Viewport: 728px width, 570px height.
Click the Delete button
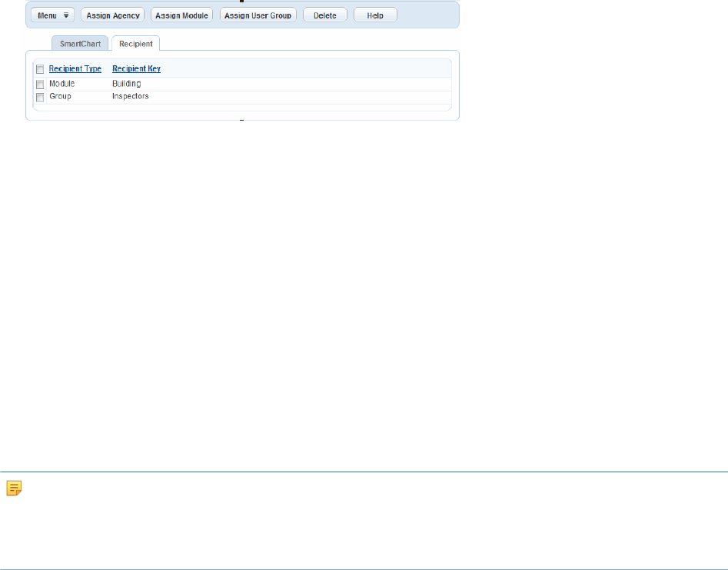coord(325,15)
